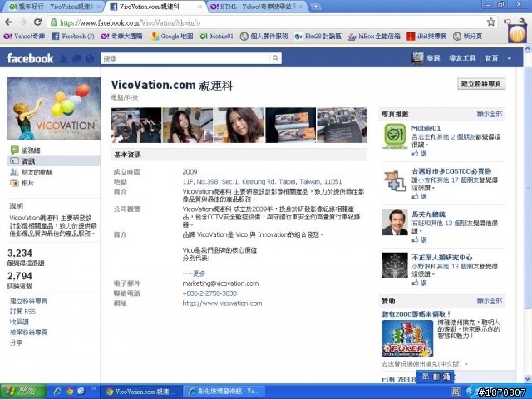Open the hiBox 全能信箱 bookmark
This screenshot has height=399, width=532.
375,37
